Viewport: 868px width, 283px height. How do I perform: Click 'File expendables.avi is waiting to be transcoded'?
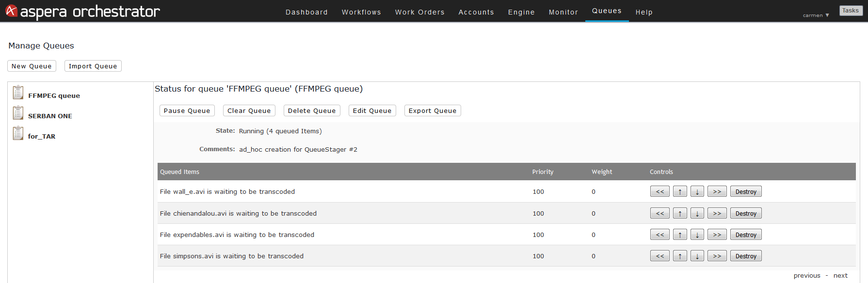pyautogui.click(x=237, y=235)
